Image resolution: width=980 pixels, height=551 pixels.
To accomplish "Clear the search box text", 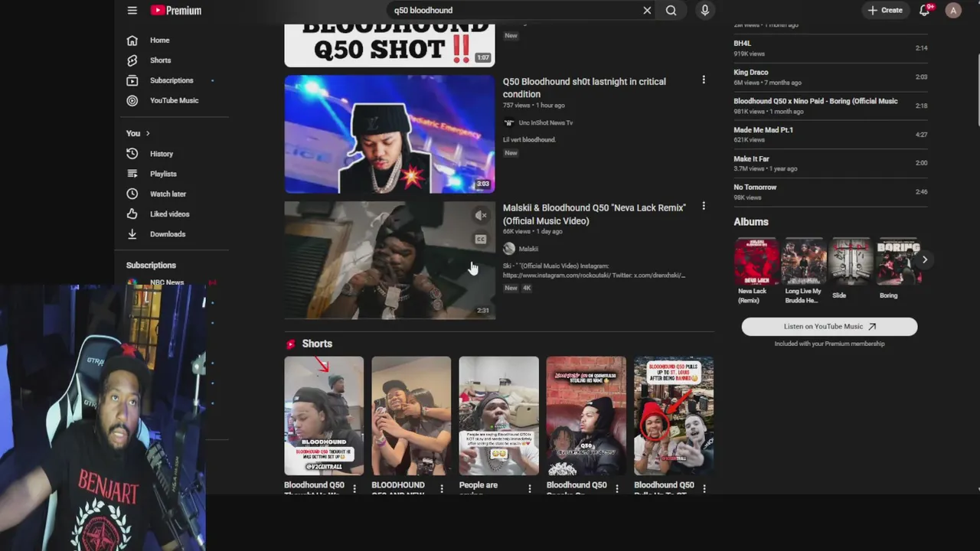I will 647,10.
